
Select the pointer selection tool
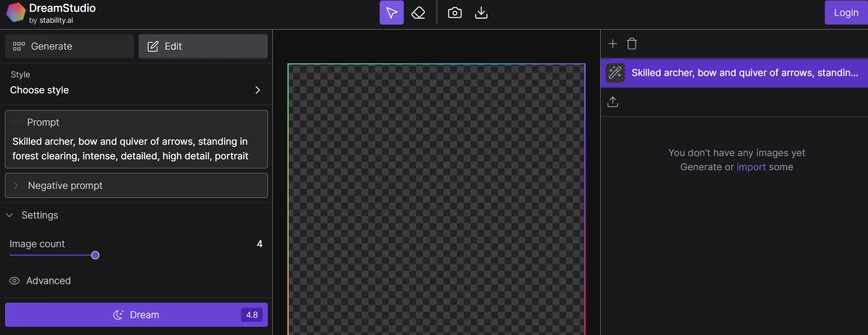[x=391, y=13]
